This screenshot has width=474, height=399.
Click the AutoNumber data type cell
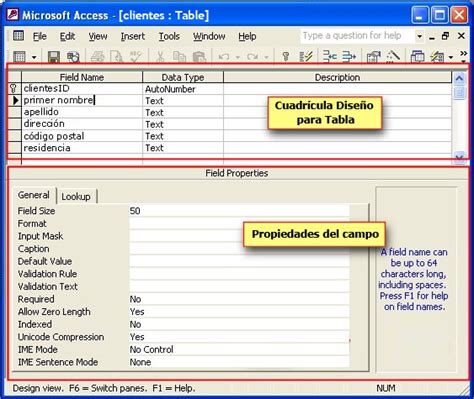click(x=183, y=89)
